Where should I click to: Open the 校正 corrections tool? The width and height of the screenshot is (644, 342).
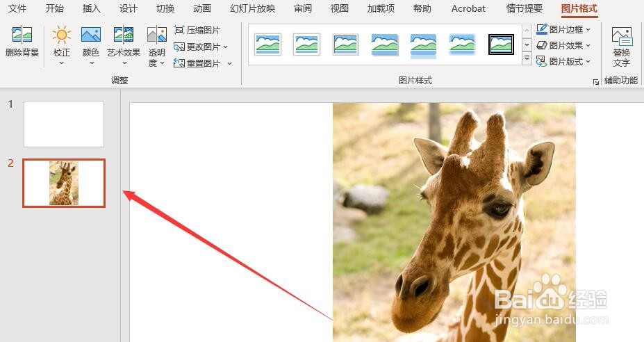pos(62,45)
